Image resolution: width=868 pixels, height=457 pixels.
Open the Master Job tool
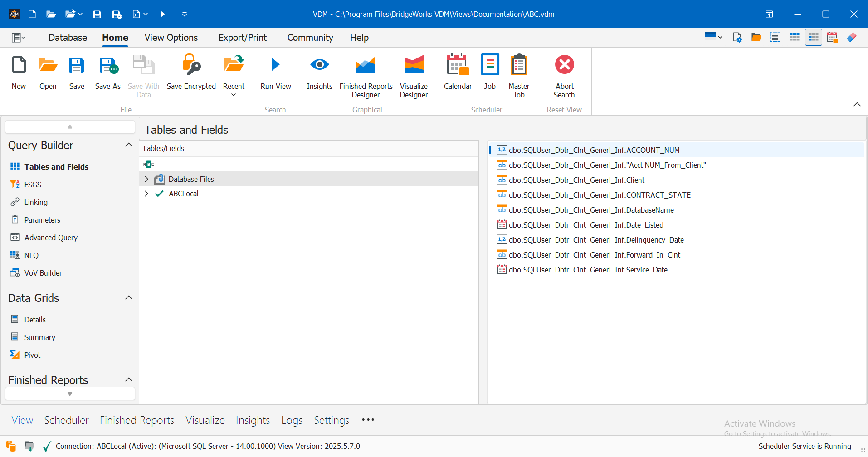click(518, 75)
